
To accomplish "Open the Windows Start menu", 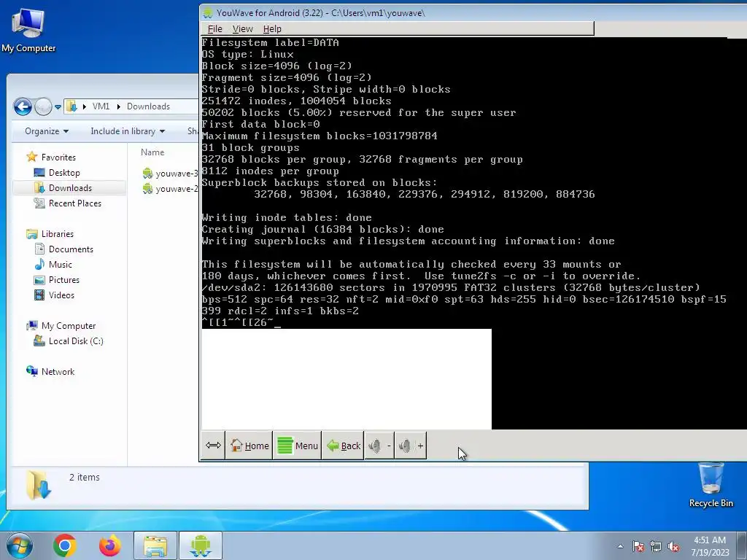I will click(x=20, y=545).
